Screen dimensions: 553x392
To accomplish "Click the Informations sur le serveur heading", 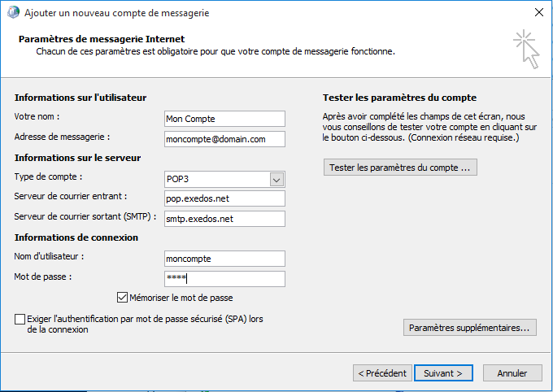I will (78, 158).
